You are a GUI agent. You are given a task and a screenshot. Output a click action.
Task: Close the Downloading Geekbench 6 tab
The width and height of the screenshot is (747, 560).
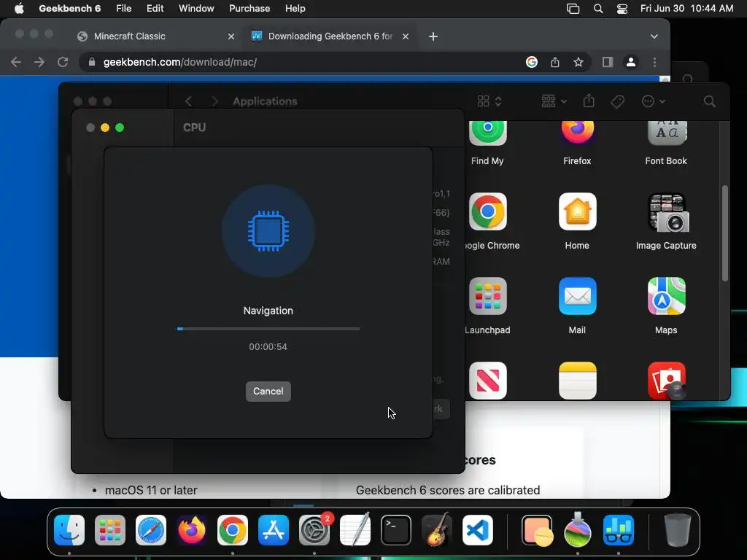[x=406, y=36]
